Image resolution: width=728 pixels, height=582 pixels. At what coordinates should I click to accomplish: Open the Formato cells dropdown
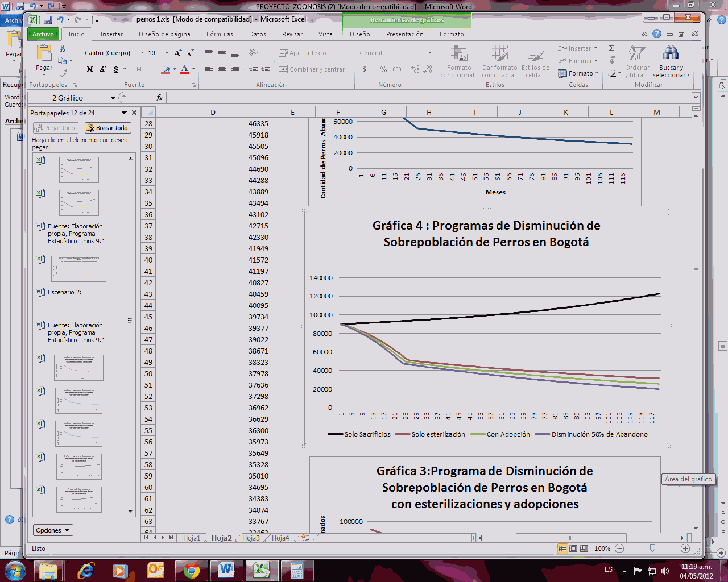[x=580, y=73]
